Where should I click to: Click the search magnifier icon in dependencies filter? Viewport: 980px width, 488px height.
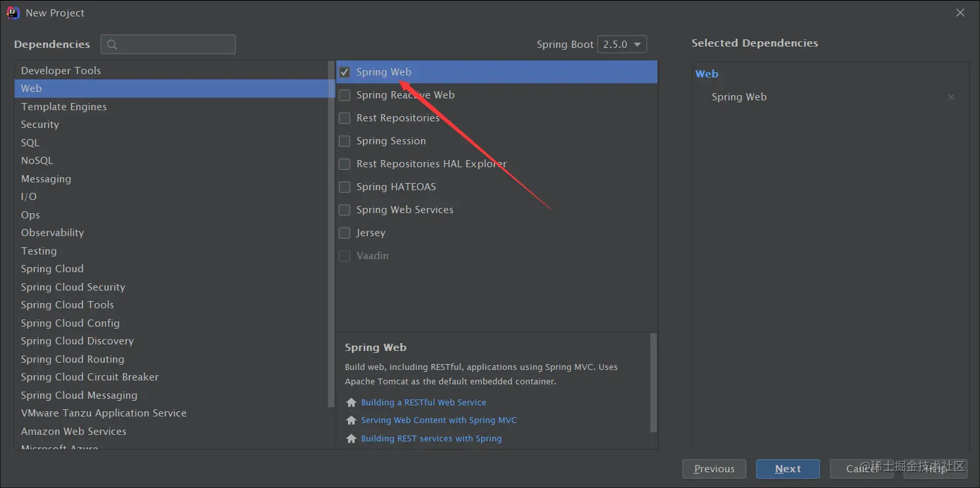tap(112, 45)
